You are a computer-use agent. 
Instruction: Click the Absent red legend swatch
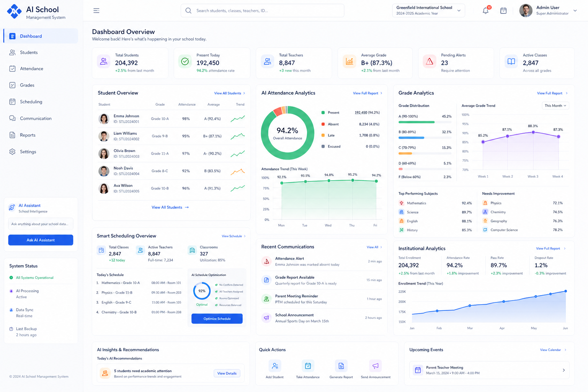323,124
